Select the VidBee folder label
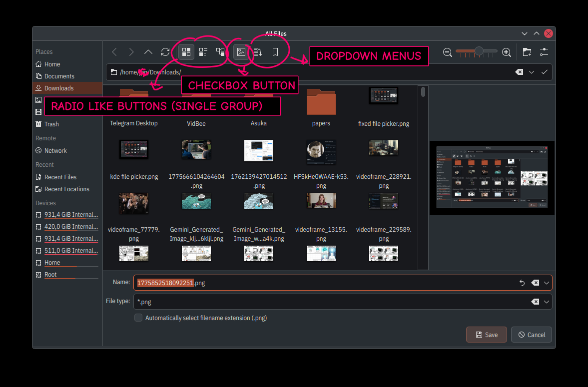588x387 pixels. (196, 123)
